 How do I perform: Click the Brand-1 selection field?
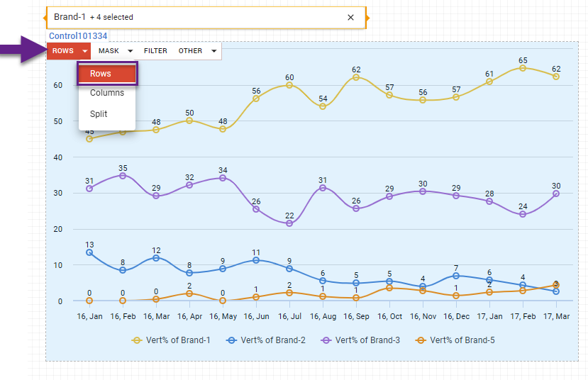[x=199, y=17]
